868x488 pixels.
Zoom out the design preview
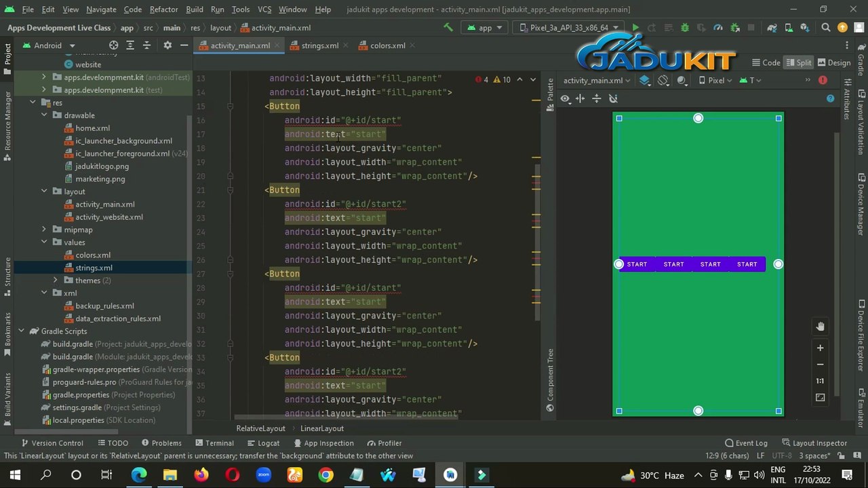(x=820, y=365)
